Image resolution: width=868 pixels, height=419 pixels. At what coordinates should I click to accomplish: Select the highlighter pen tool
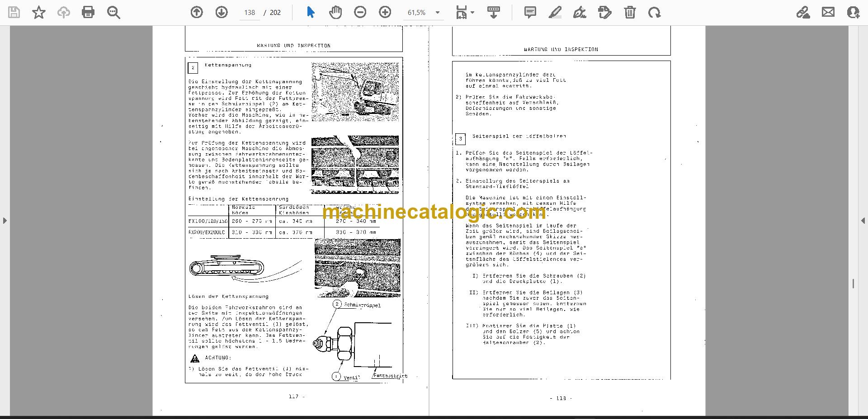(x=555, y=12)
